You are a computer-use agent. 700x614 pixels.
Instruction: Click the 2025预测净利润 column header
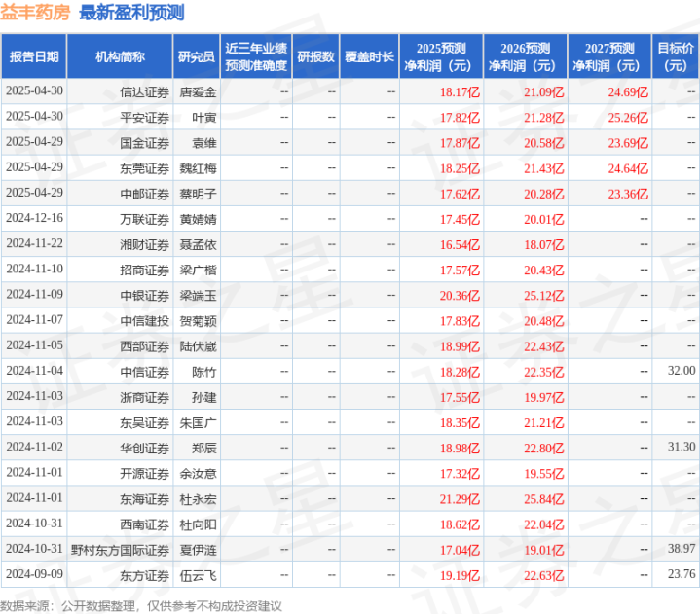pos(441,56)
